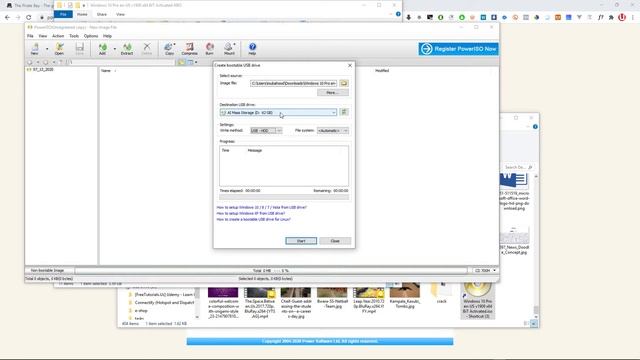Open the Destination USB drive dropdown
This screenshot has width=640, height=360.
click(278, 112)
